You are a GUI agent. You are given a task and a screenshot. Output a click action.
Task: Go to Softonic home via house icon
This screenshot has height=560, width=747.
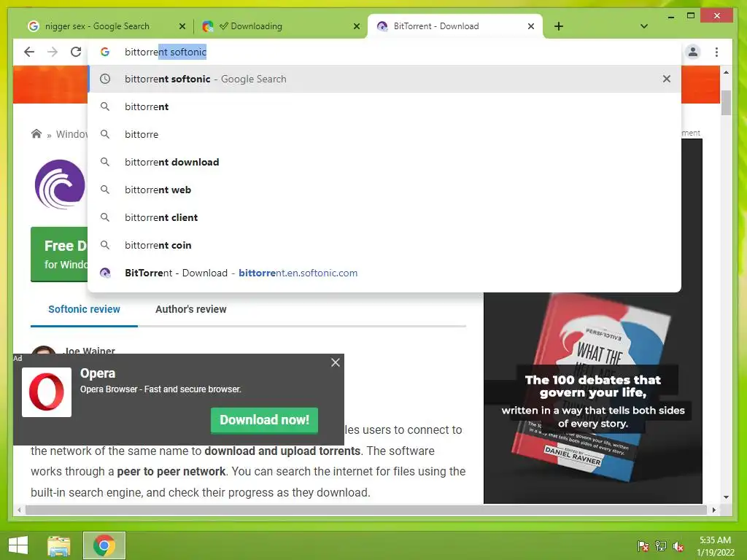36,134
